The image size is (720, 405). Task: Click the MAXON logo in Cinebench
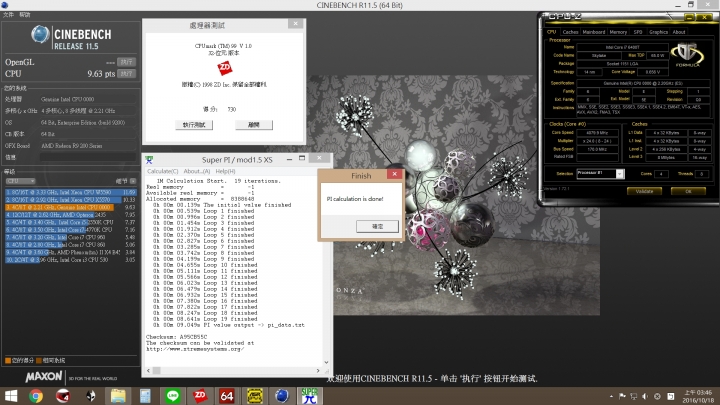click(44, 377)
